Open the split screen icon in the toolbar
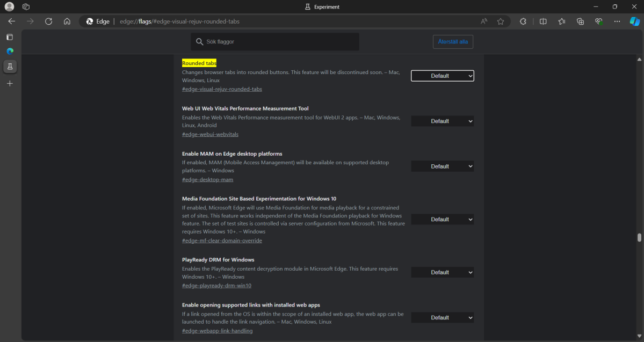 point(543,21)
